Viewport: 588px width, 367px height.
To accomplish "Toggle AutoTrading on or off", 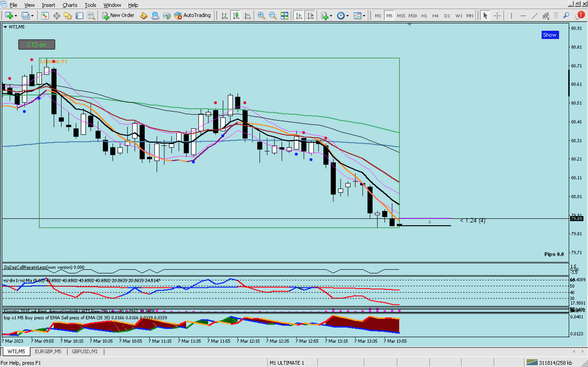I will 192,15.
